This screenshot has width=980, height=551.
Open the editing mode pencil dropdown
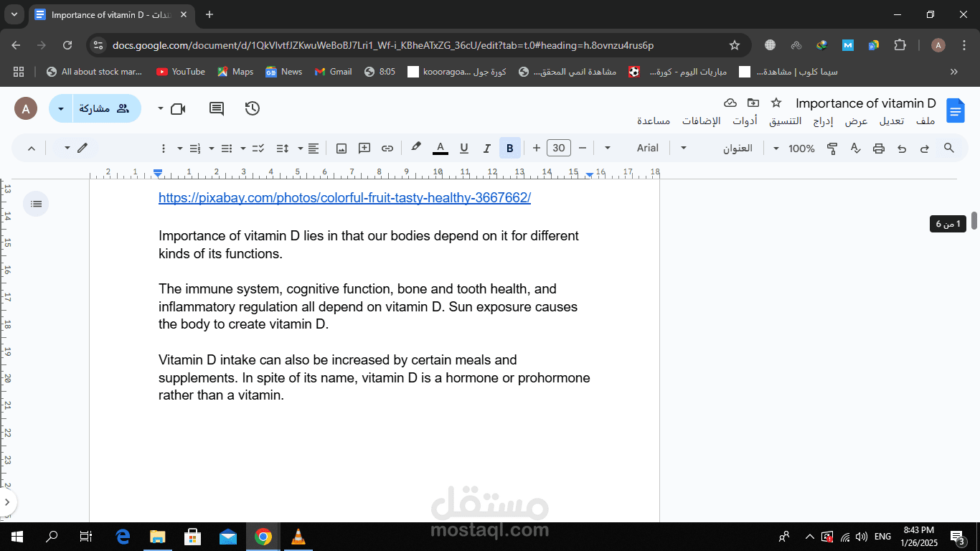pyautogui.click(x=75, y=149)
